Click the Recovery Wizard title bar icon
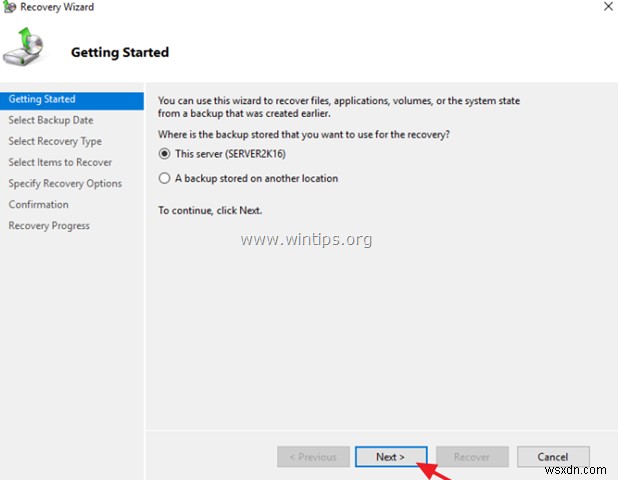Screen dimensions: 618x480 (9, 7)
